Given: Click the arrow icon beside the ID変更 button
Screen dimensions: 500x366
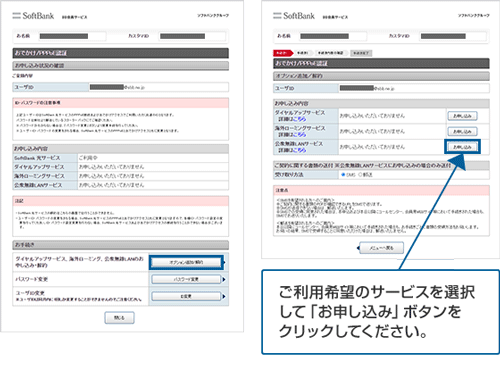Looking at the screenshot, I should click(224, 296).
